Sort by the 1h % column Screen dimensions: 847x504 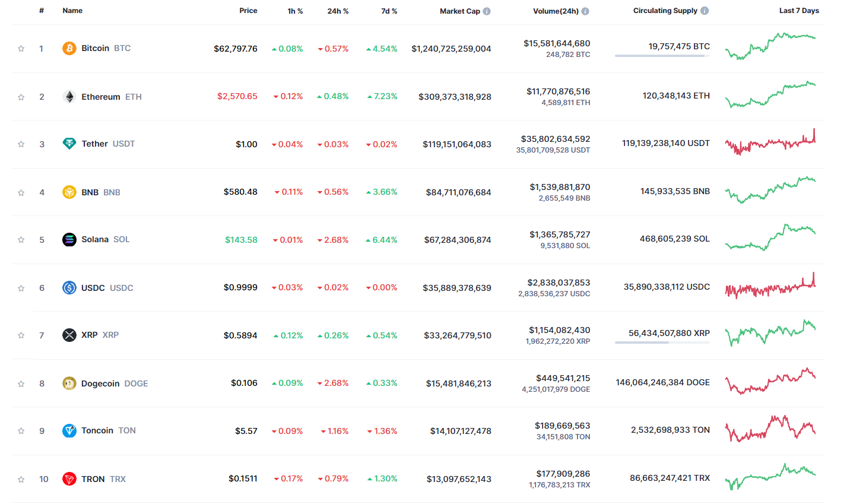click(x=295, y=11)
